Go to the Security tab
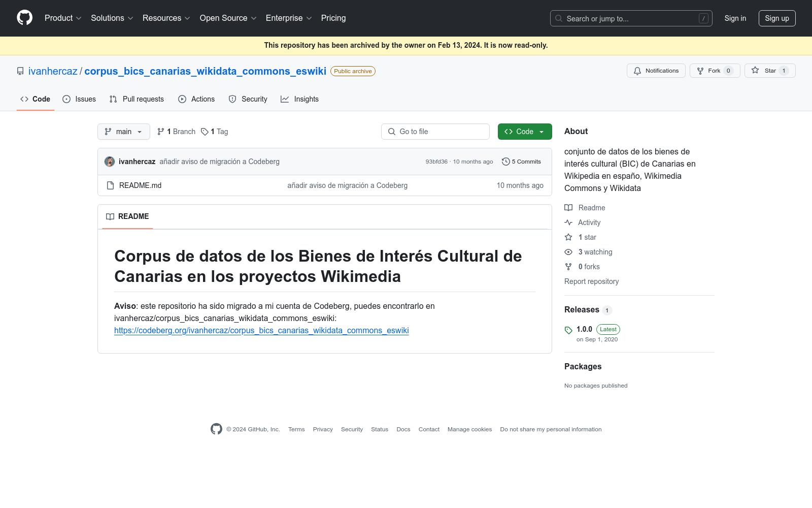 tap(248, 99)
